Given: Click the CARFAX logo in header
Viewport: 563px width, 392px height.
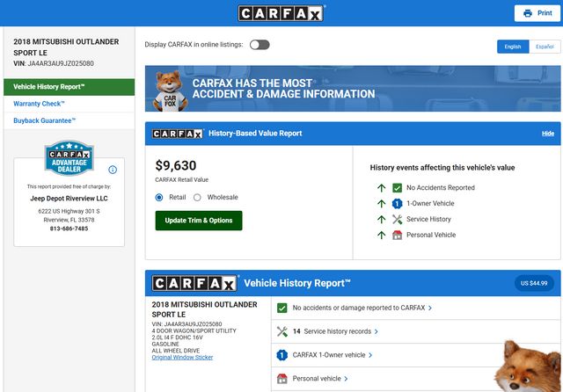Looking at the screenshot, I should click(281, 13).
